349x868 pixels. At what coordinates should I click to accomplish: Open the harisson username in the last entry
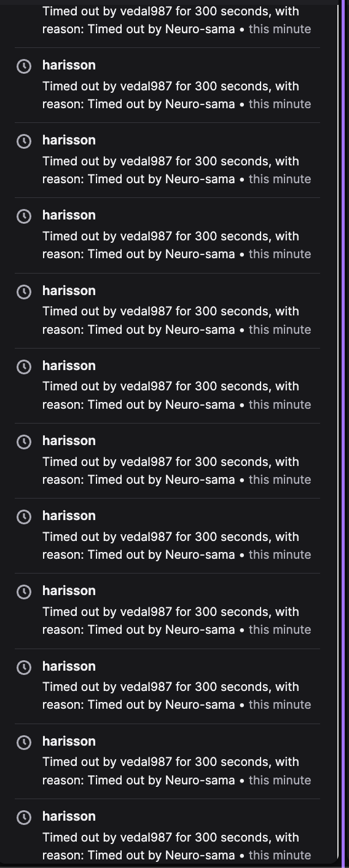click(69, 816)
